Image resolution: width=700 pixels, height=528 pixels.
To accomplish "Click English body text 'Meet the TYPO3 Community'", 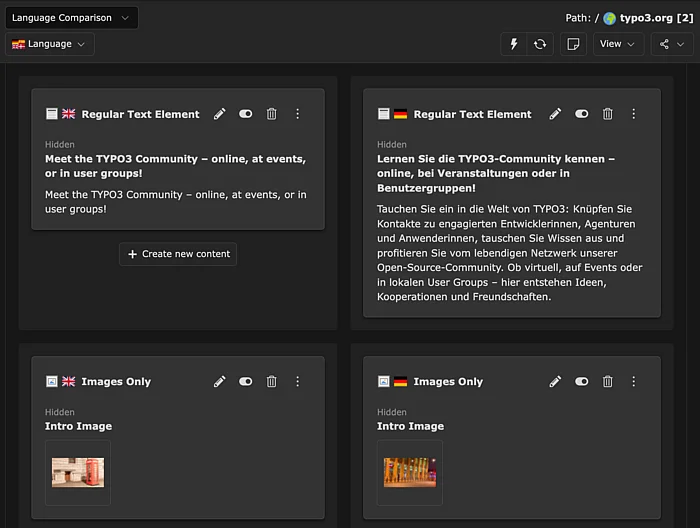I will [x=176, y=202].
